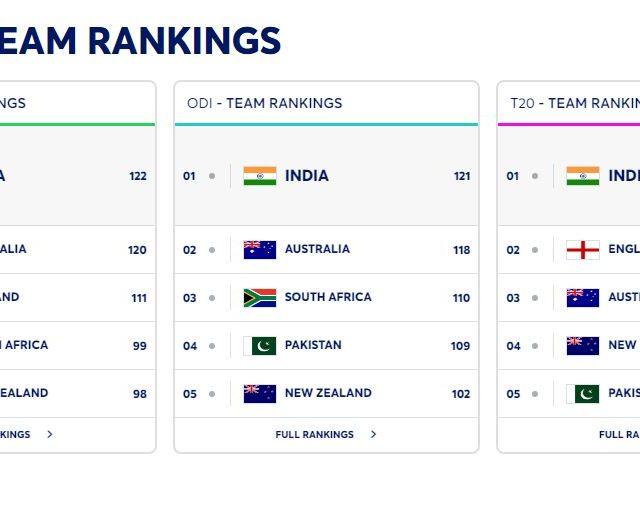Click Pakistan flag in T20 rankings
Viewport: 640px width, 526px height.
point(583,393)
